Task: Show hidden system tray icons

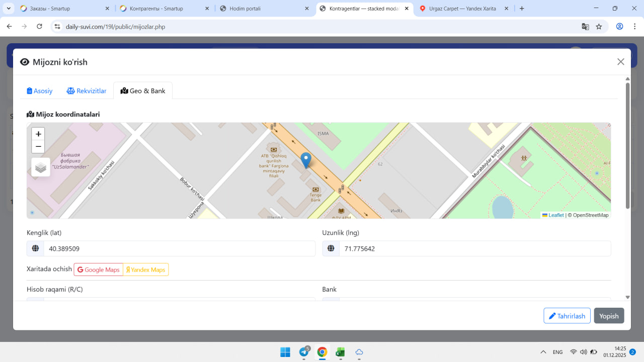Action: click(543, 352)
